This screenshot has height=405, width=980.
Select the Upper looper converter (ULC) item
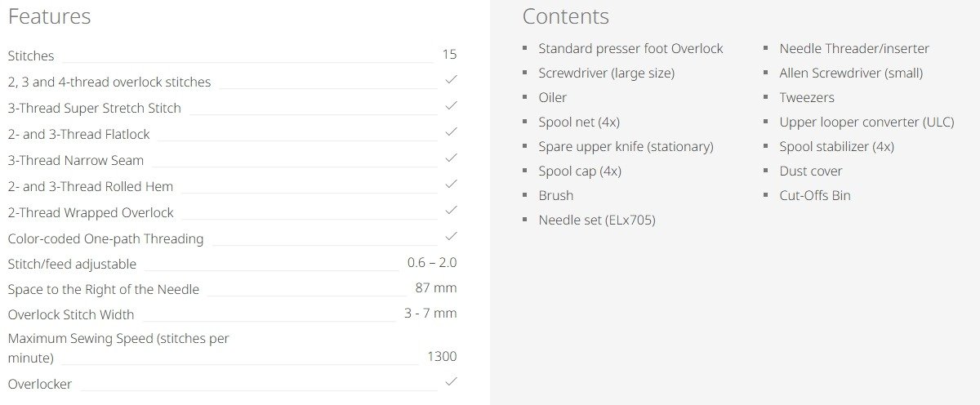click(x=866, y=122)
